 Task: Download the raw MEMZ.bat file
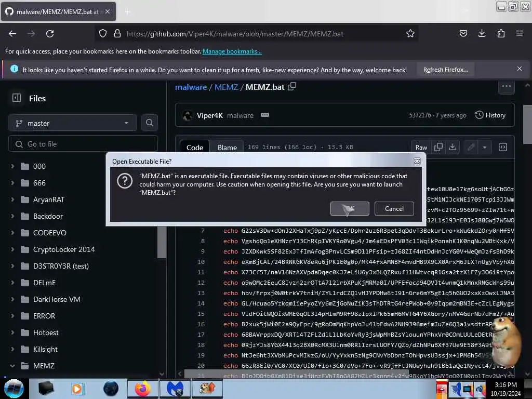point(453,147)
